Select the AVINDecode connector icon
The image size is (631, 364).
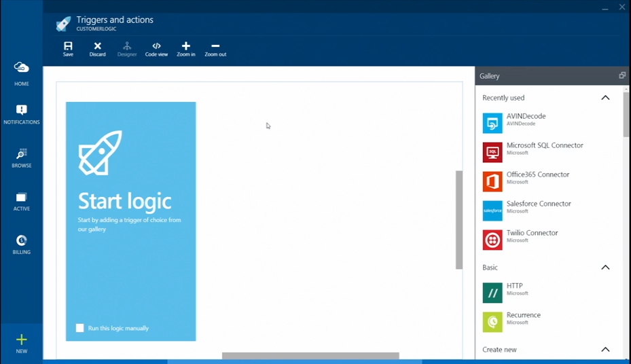point(492,123)
